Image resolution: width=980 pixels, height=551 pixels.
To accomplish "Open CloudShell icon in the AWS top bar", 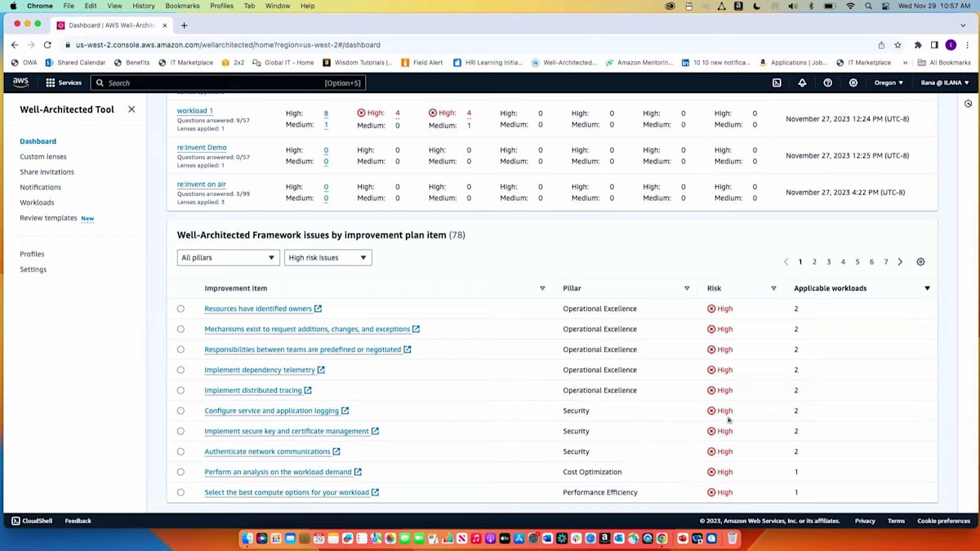I will [x=777, y=82].
